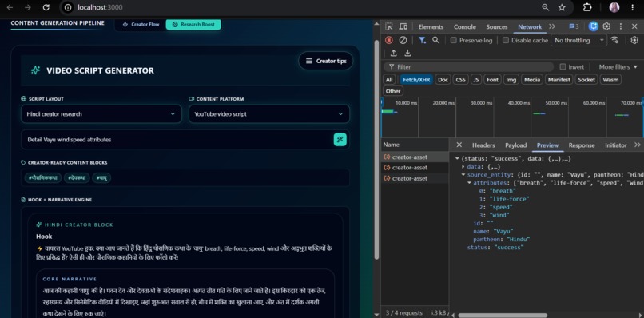The height and width of the screenshot is (318, 644).
Task: Click the browser forward arrow
Action: pos(27,7)
